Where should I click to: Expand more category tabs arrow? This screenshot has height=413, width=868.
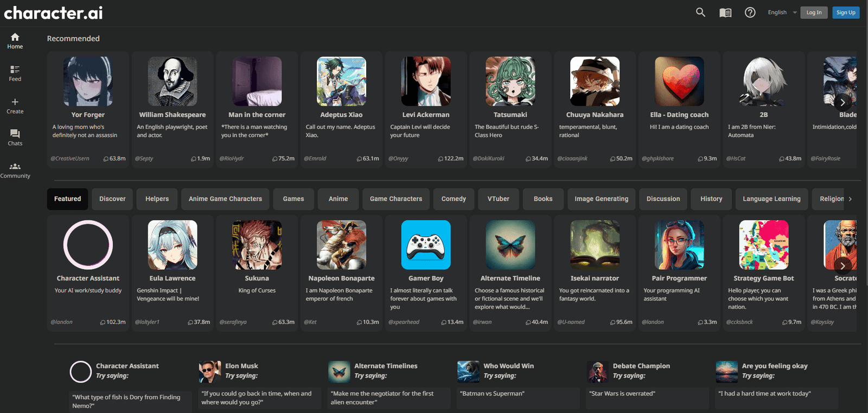coord(850,199)
